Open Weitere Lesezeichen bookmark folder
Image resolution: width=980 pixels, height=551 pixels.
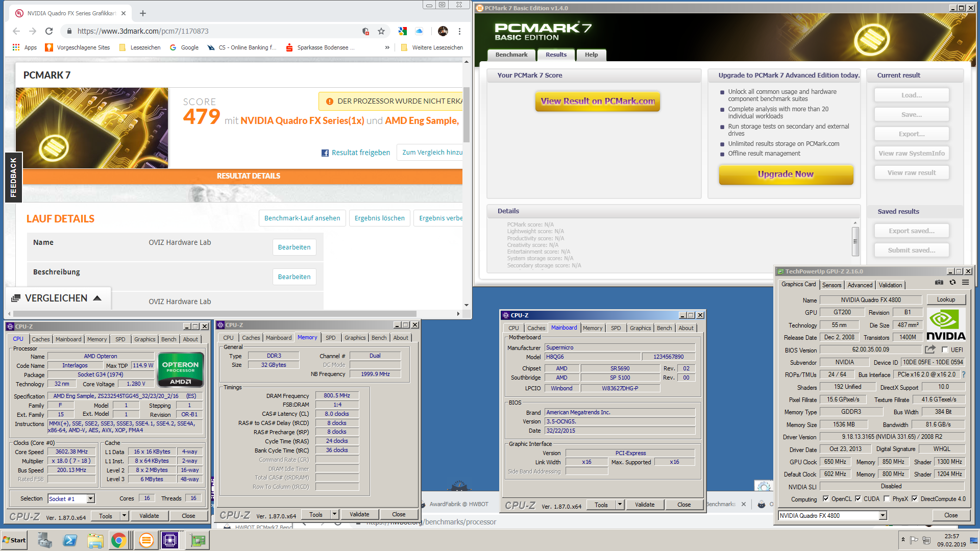pos(432,47)
